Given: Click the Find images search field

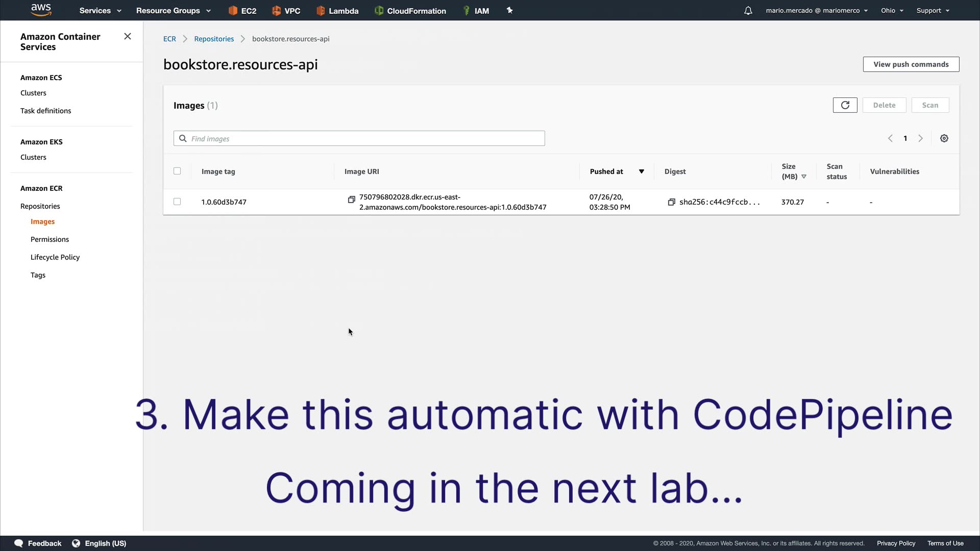Looking at the screenshot, I should (359, 138).
